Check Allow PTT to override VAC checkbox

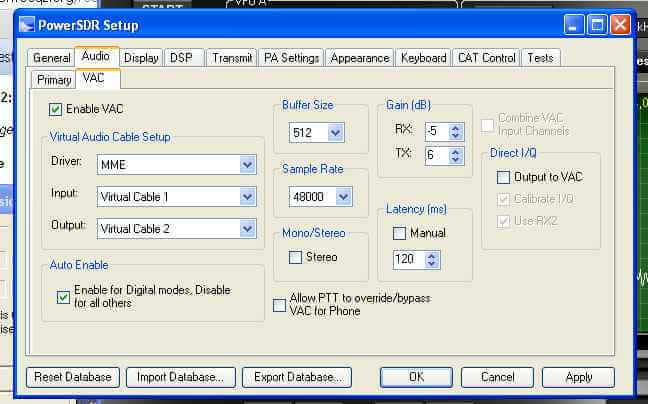279,305
